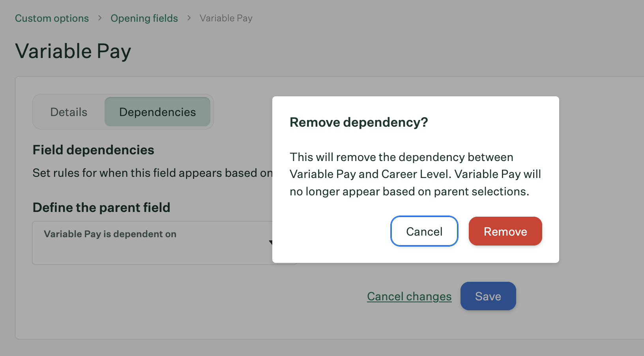Image resolution: width=644 pixels, height=356 pixels.
Task: Click the Remove button in the dialog
Action: click(505, 231)
